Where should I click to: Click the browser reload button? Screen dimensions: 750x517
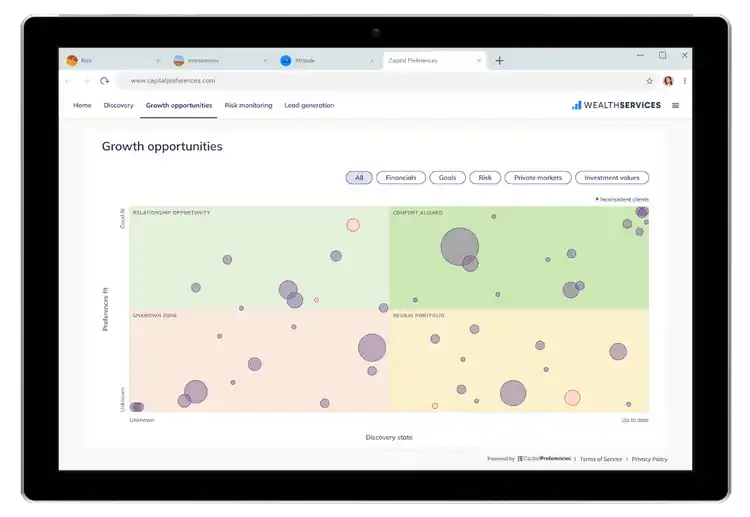point(104,81)
